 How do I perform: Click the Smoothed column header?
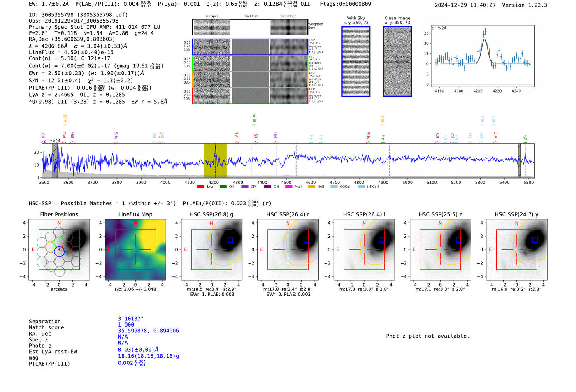(288, 16)
